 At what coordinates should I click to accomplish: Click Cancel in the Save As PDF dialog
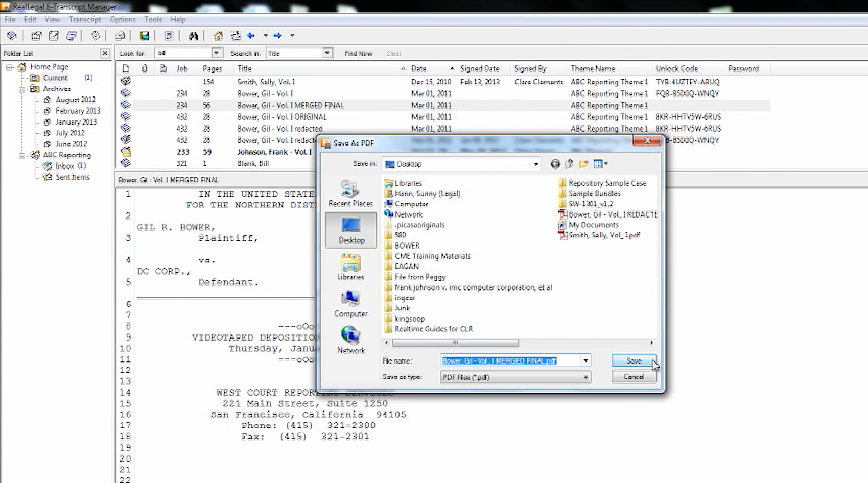tap(634, 377)
